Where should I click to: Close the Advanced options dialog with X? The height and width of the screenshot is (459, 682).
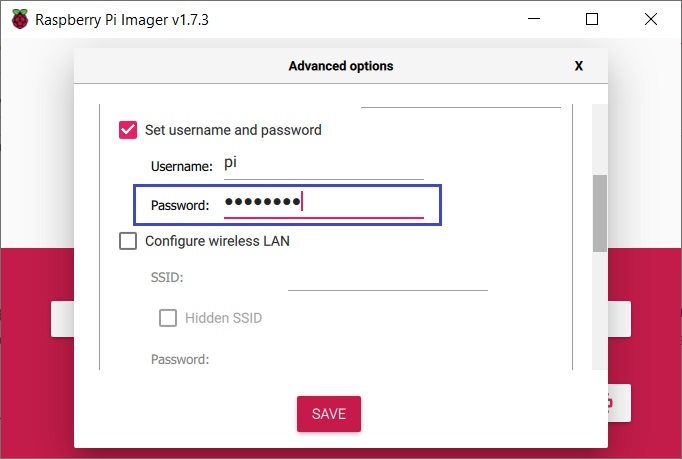coord(578,66)
